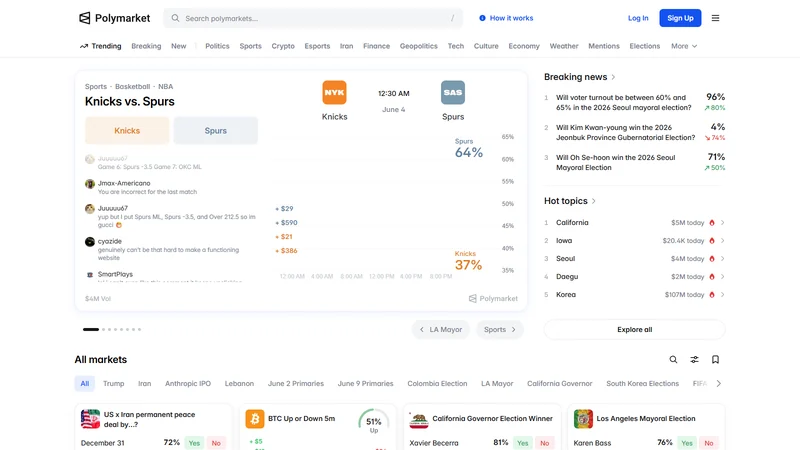Open the Elections category
This screenshot has height=450, width=800.
[644, 46]
